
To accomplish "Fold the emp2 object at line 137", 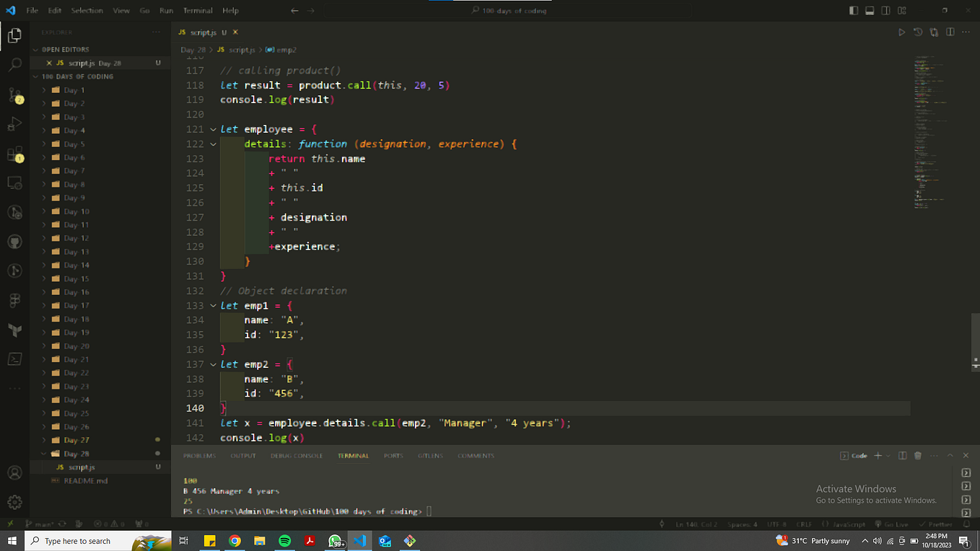I will tap(213, 364).
